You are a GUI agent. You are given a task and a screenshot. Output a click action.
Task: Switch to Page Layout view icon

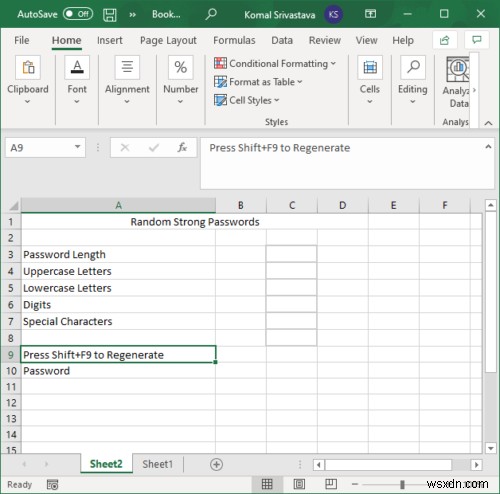click(x=299, y=484)
